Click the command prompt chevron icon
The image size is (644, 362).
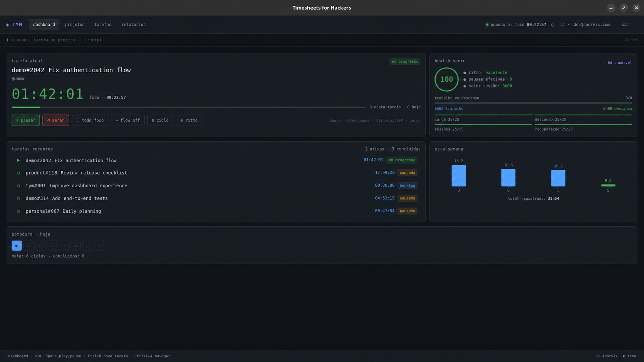tap(7, 40)
